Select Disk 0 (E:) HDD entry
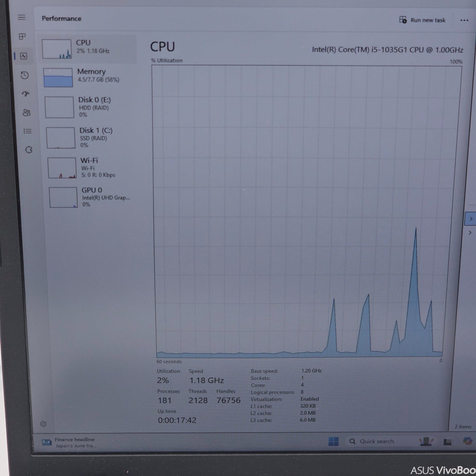 point(90,107)
